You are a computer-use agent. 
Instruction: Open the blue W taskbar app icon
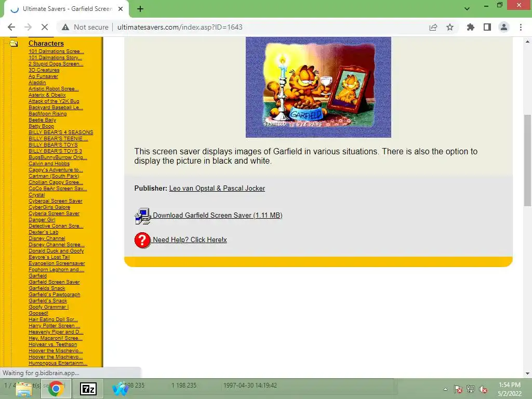point(120,389)
